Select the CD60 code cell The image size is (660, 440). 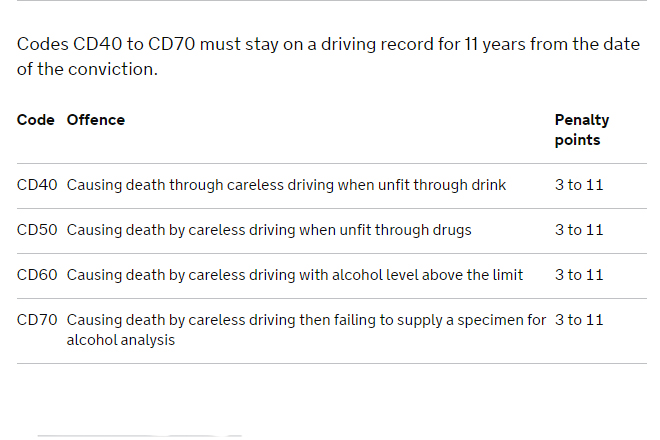click(x=37, y=275)
